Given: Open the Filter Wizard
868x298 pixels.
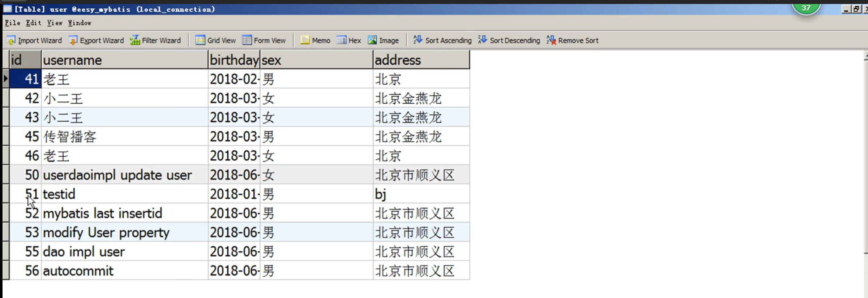Looking at the screenshot, I should coord(155,40).
